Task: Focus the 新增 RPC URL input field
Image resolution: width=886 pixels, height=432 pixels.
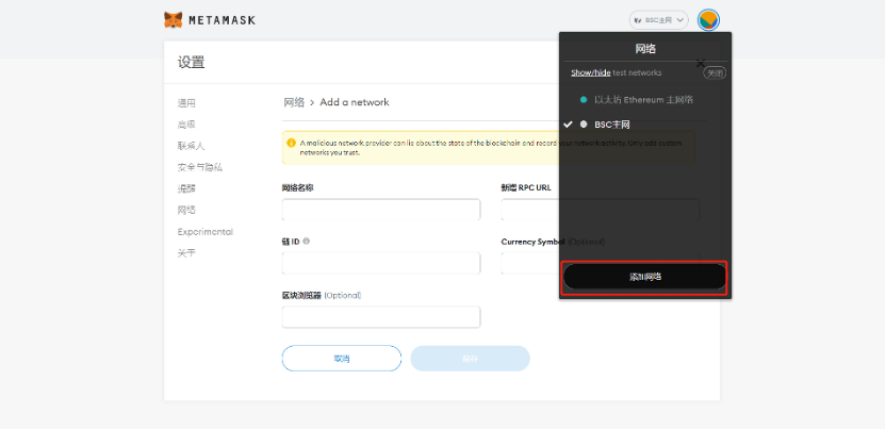Action: tap(600, 210)
